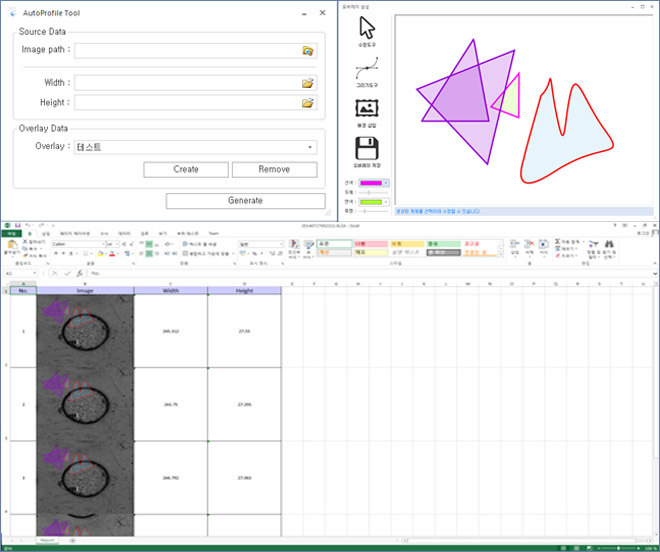Click the Remove button
660x552 pixels.
click(x=274, y=170)
